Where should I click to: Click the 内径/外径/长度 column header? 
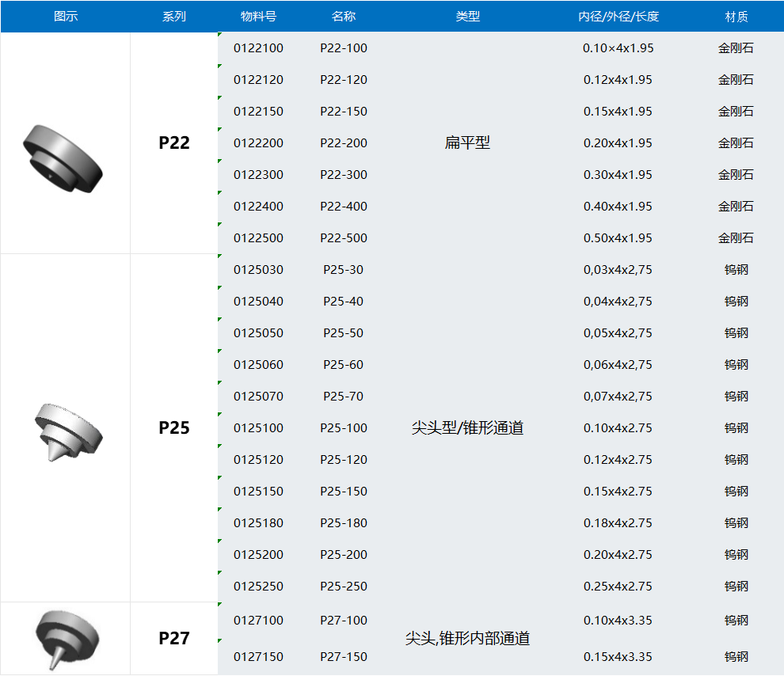click(x=618, y=17)
